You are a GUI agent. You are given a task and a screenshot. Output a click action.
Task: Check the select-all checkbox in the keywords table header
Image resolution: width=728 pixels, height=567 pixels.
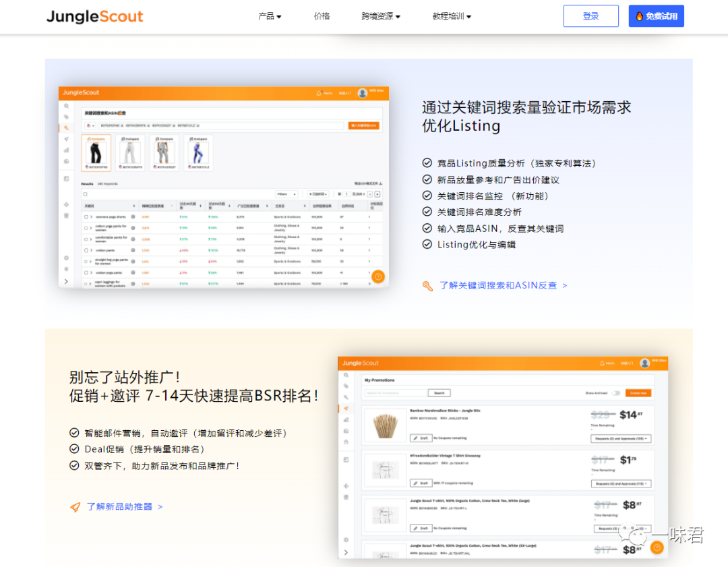(84, 193)
